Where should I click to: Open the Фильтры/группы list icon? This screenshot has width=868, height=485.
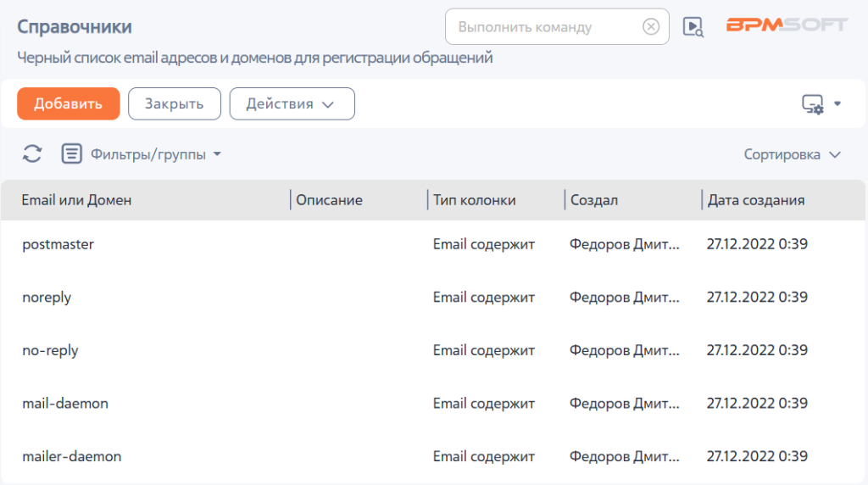coord(71,154)
